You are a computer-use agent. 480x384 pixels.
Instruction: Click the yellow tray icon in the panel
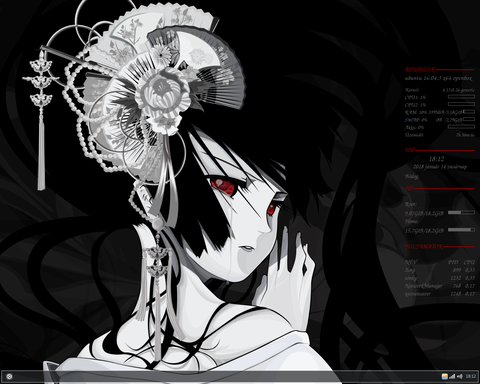pos(445,376)
